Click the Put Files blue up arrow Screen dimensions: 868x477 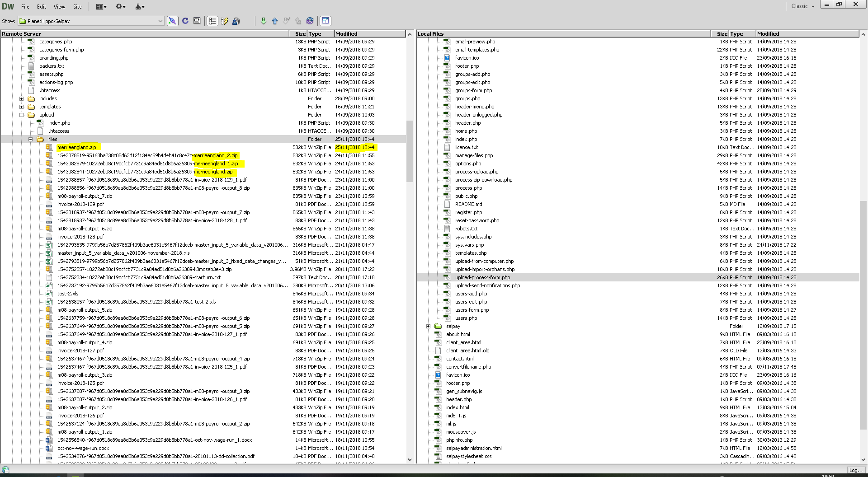[x=274, y=21]
